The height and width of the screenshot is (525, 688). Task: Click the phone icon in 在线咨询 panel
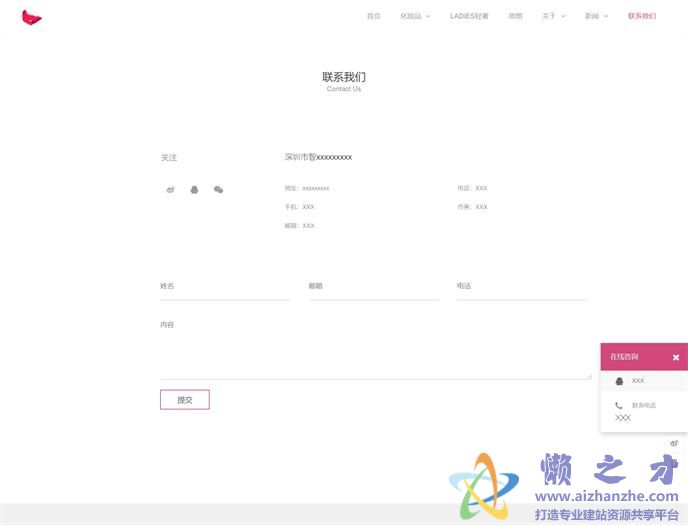tap(619, 405)
